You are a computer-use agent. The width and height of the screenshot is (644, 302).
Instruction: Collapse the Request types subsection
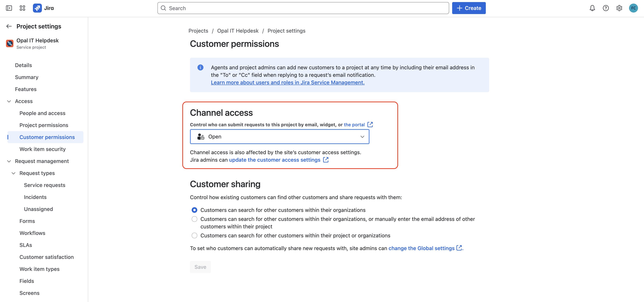pyautogui.click(x=13, y=173)
